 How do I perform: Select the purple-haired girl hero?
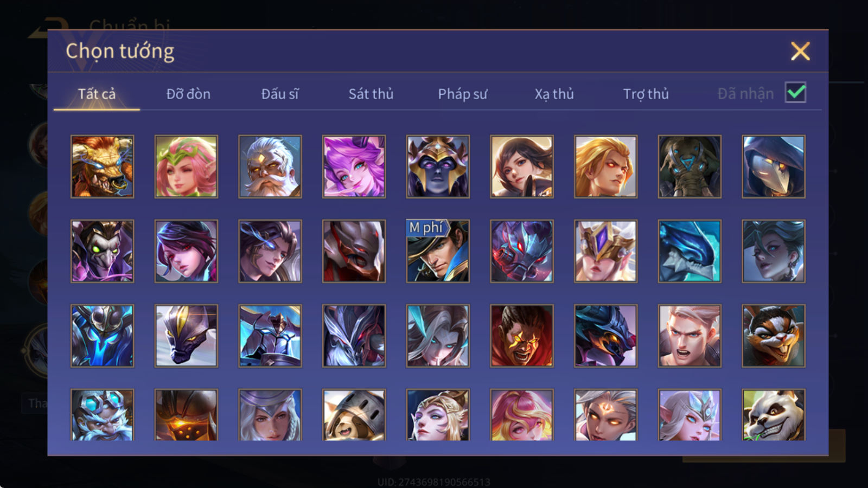[354, 166]
